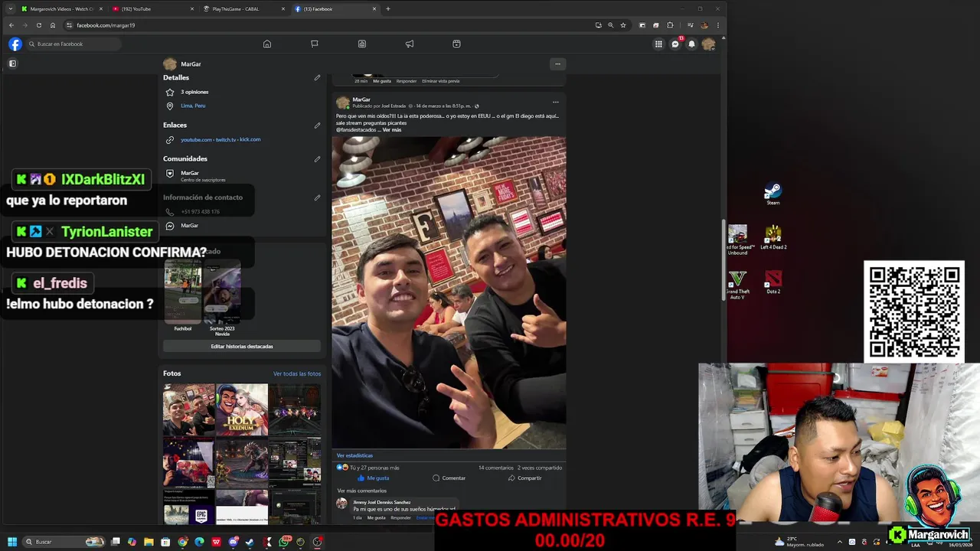Image resolution: width=980 pixels, height=551 pixels.
Task: Edit Detalles section with pencil icon
Action: coord(317,77)
